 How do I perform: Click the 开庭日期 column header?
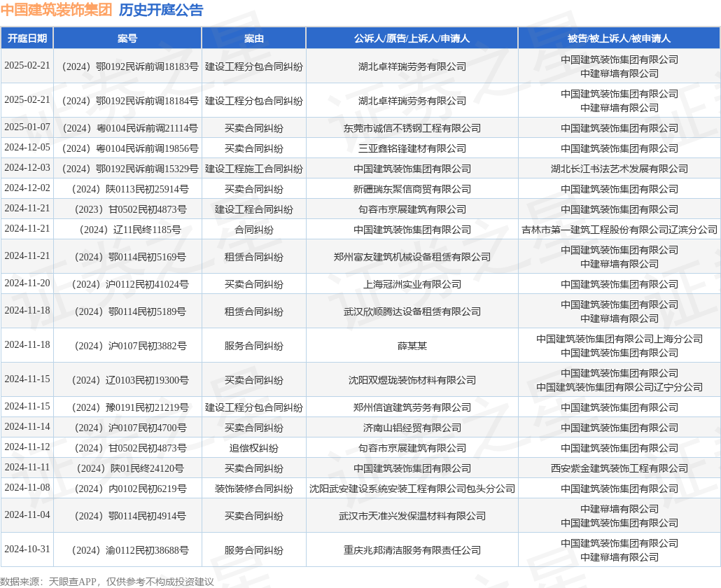click(27, 38)
